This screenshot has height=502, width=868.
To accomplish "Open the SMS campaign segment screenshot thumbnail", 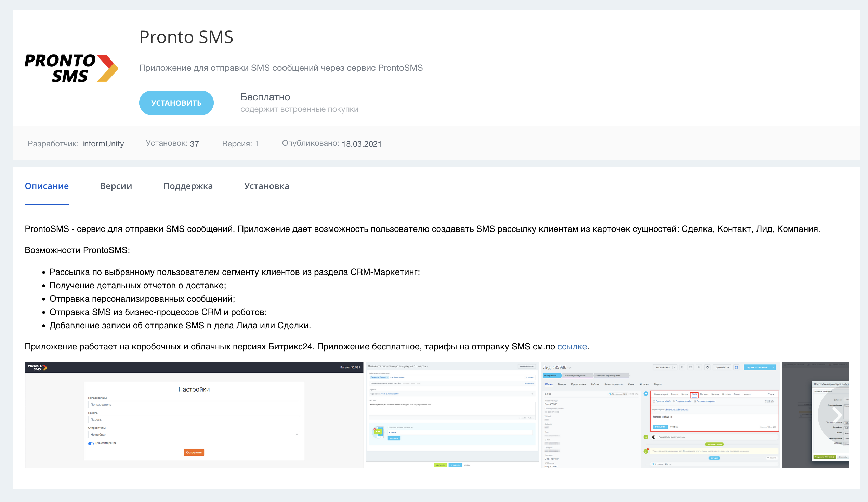I will tap(452, 415).
